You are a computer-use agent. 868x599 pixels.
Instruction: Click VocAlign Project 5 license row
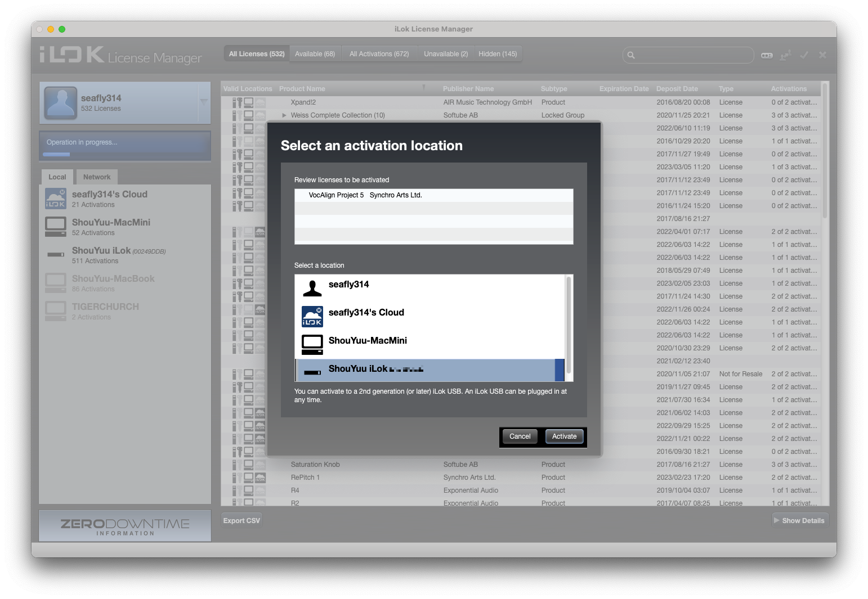[x=433, y=195]
